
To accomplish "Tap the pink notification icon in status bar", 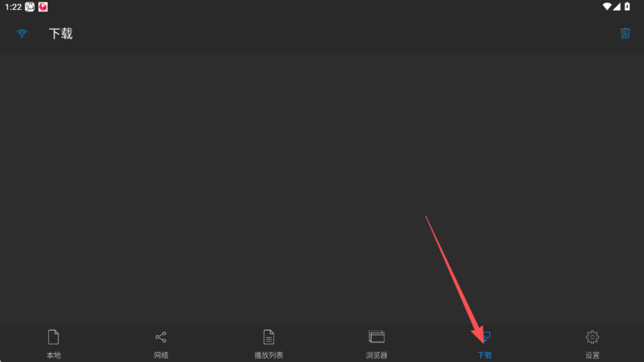I will tap(43, 7).
